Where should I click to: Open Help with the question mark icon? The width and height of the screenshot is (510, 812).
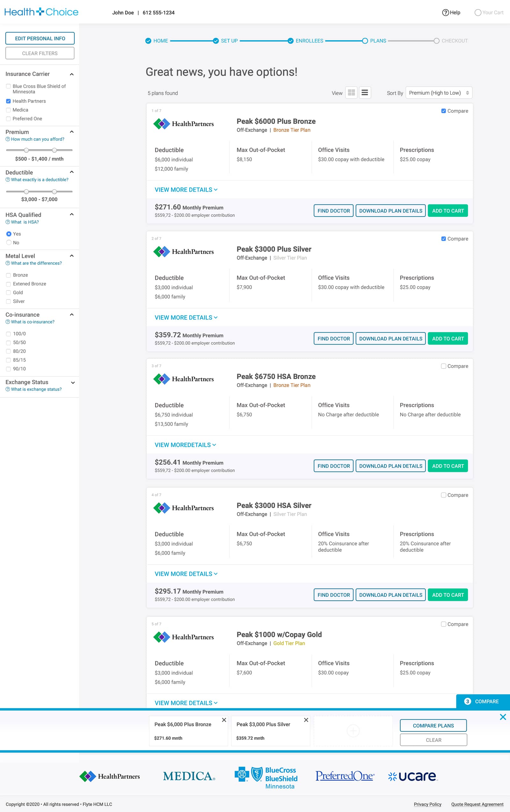451,12
